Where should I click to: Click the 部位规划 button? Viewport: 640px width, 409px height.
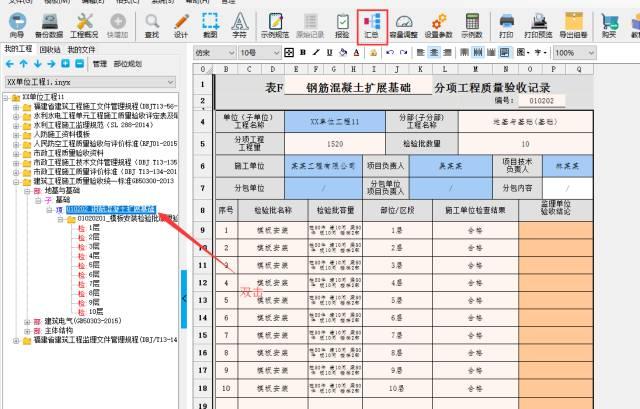(127, 64)
